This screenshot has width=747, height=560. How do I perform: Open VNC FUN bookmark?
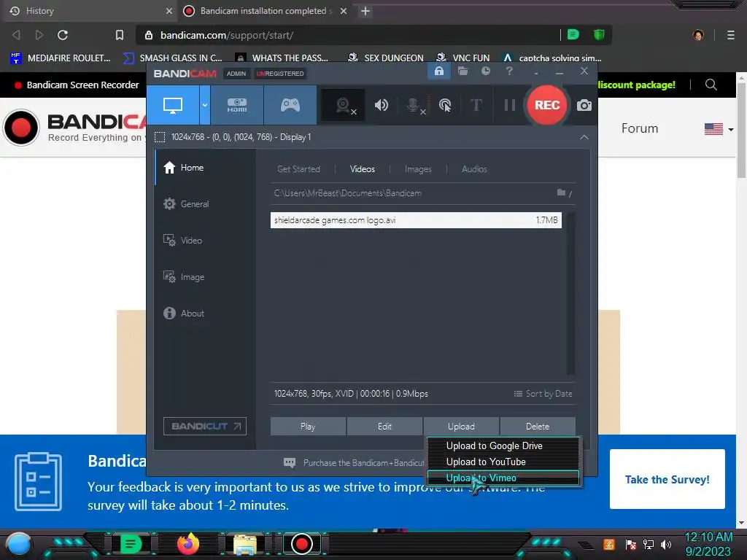463,58
